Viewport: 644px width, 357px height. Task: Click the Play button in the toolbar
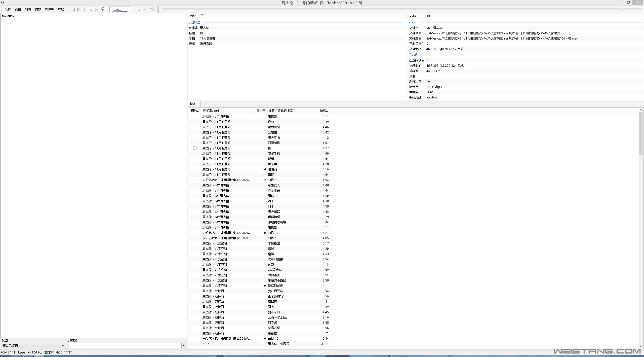point(79,9)
